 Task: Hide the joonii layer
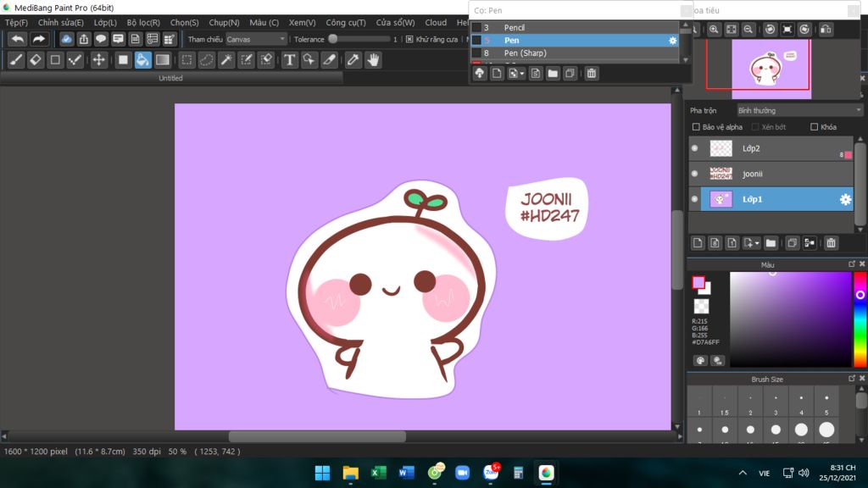click(695, 174)
